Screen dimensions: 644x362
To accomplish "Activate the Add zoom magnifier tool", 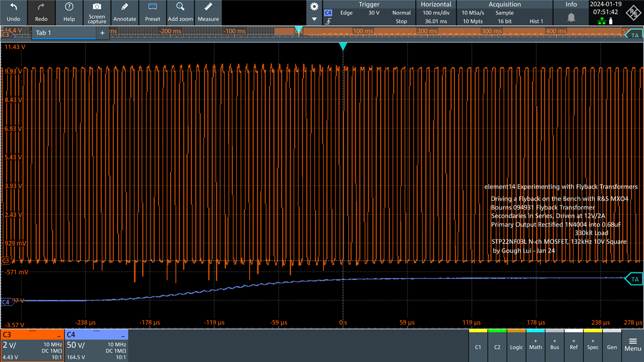I will pyautogui.click(x=180, y=7).
